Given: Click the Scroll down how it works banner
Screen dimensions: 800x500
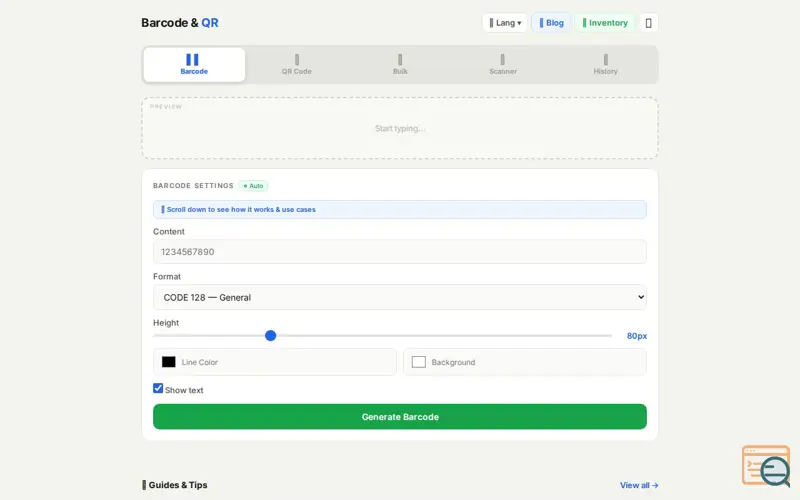Looking at the screenshot, I should click(x=399, y=209).
